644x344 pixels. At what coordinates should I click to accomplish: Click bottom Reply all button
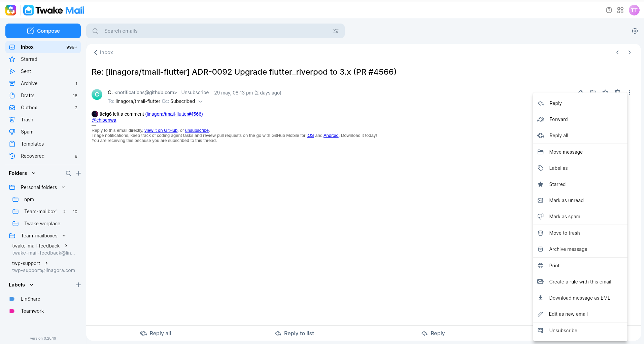[156, 333]
